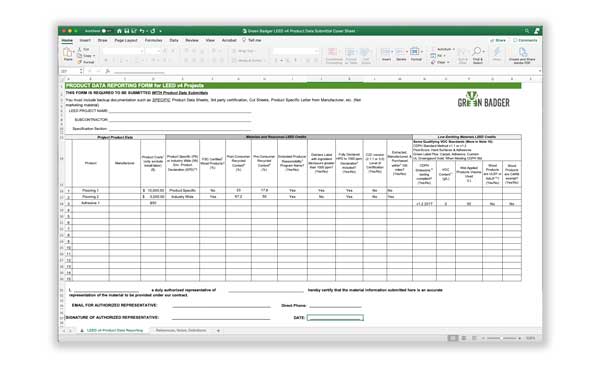Screen dimensions: 600x367
Task: Click the Share button
Action: [498, 40]
